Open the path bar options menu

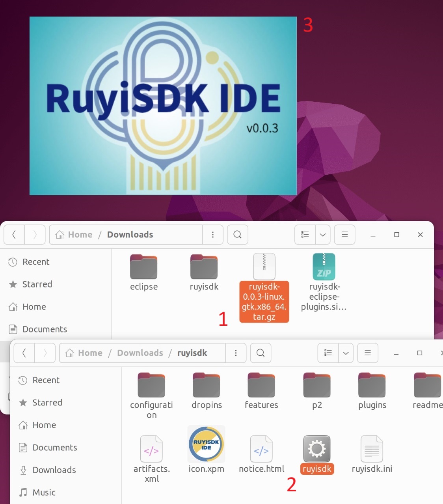tap(213, 235)
